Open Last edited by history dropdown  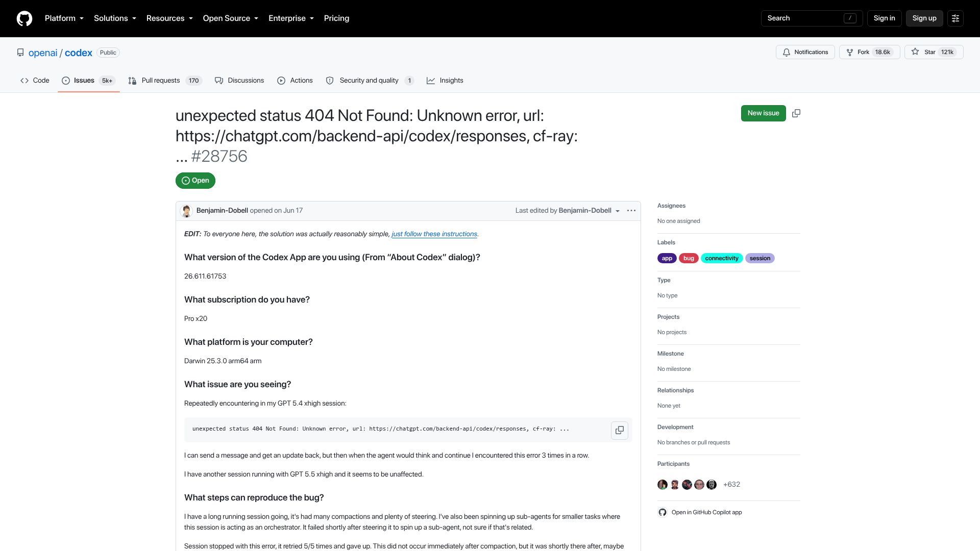pyautogui.click(x=568, y=211)
